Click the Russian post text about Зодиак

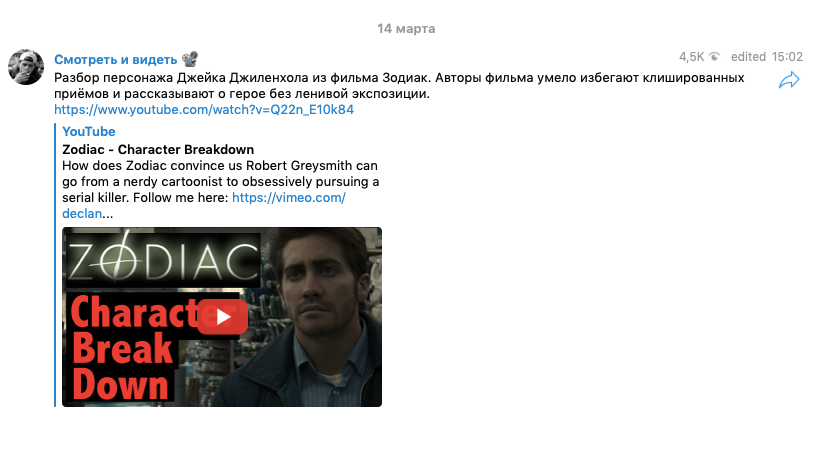399,86
